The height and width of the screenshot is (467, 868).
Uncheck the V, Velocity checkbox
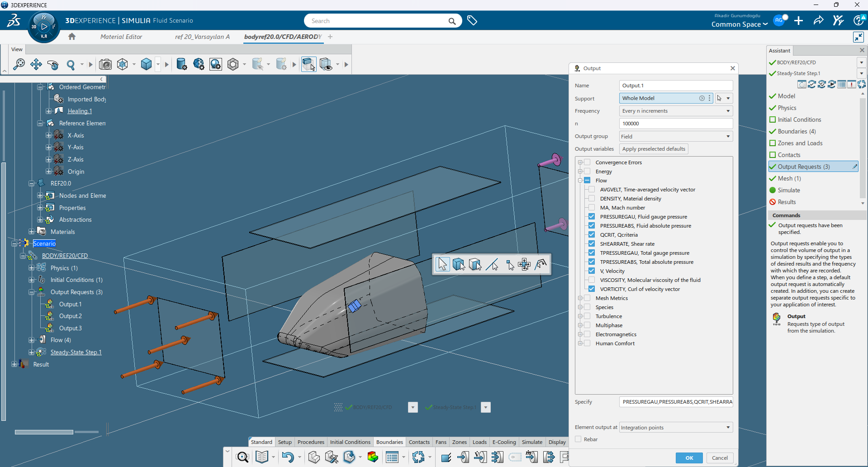[592, 271]
